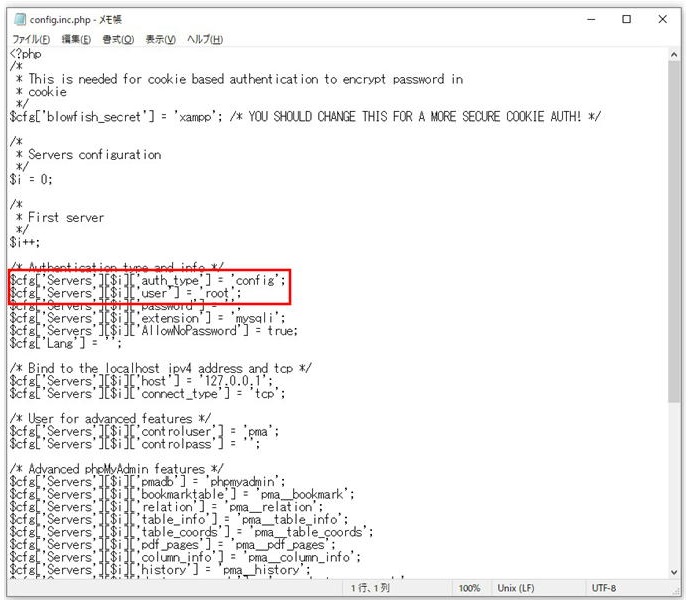Viewport: 689px width, 600px height.
Task: Click the UTF-8 encoding indicator
Action: tap(604, 588)
